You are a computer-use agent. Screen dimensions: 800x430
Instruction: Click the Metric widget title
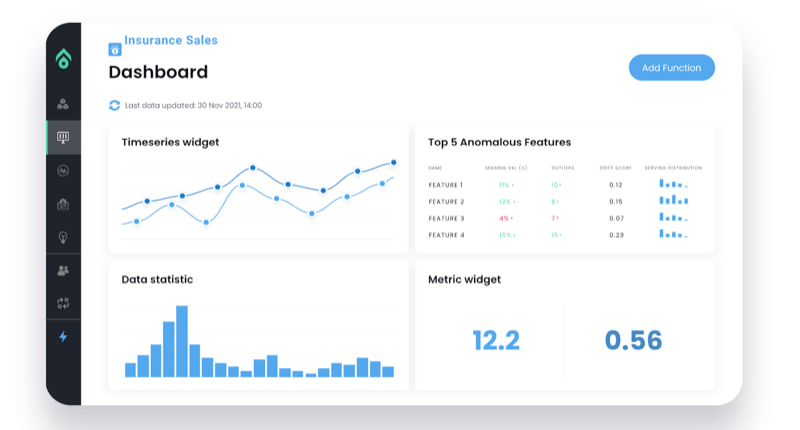pyautogui.click(x=464, y=280)
